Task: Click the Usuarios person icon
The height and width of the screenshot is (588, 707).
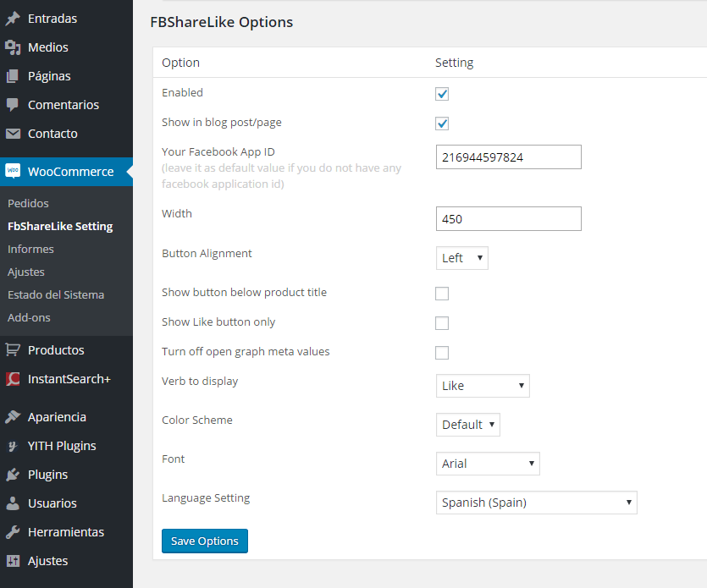Action: coord(13,503)
